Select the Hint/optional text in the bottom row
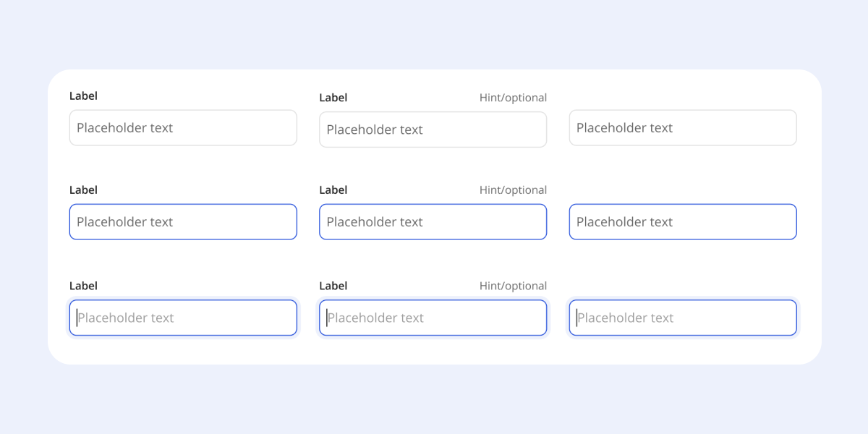This screenshot has width=868, height=434. (x=514, y=285)
